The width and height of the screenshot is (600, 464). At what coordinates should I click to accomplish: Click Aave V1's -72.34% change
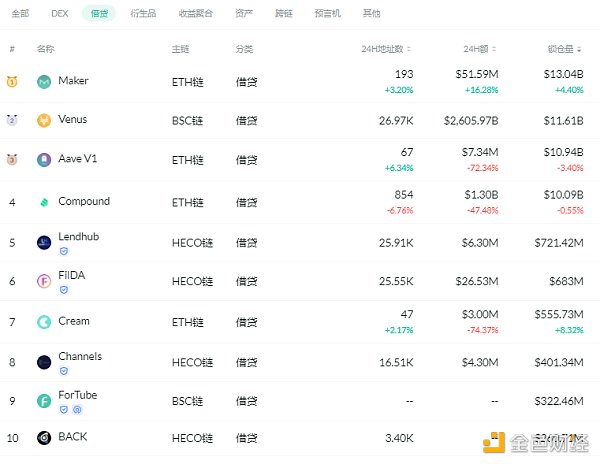482,168
